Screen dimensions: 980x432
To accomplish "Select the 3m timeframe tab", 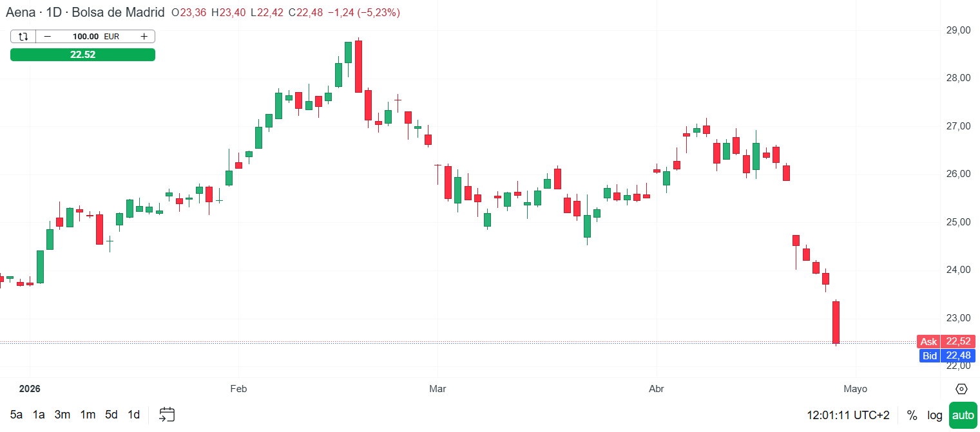I will pyautogui.click(x=62, y=415).
